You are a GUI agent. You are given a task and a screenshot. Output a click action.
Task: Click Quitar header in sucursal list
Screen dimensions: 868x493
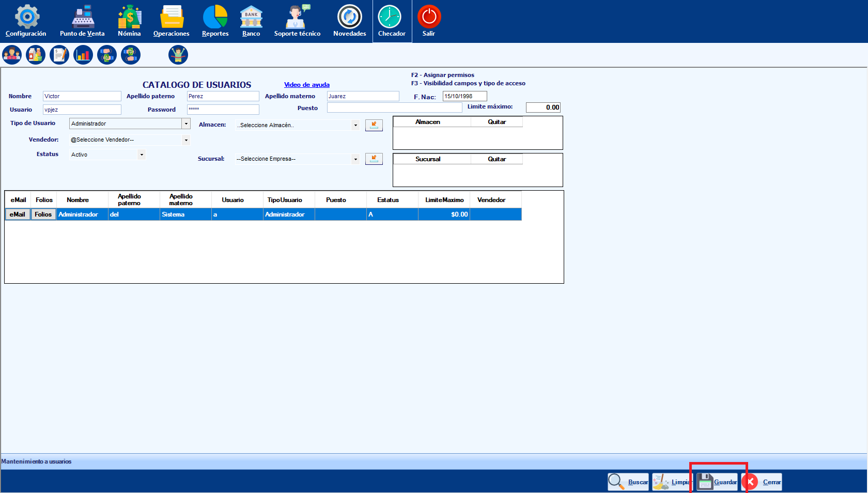[x=497, y=159]
